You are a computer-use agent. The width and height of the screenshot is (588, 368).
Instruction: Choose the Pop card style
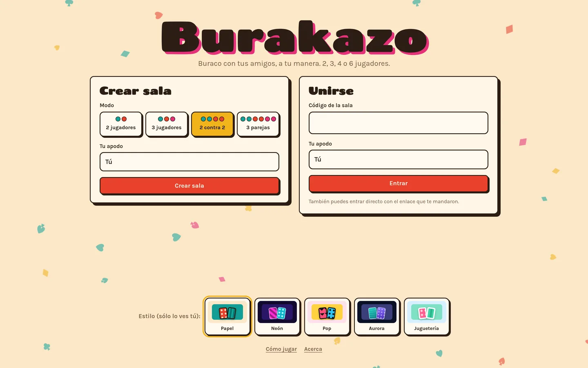[x=327, y=316]
